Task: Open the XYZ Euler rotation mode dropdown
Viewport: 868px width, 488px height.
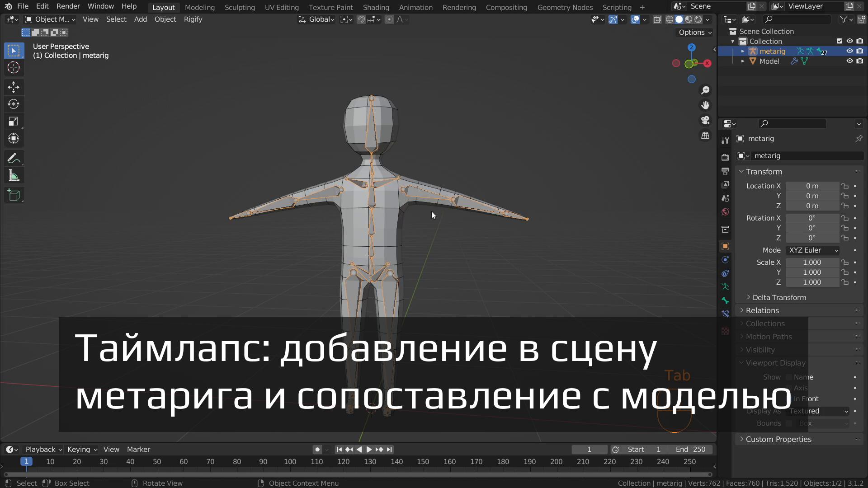Action: tap(812, 250)
